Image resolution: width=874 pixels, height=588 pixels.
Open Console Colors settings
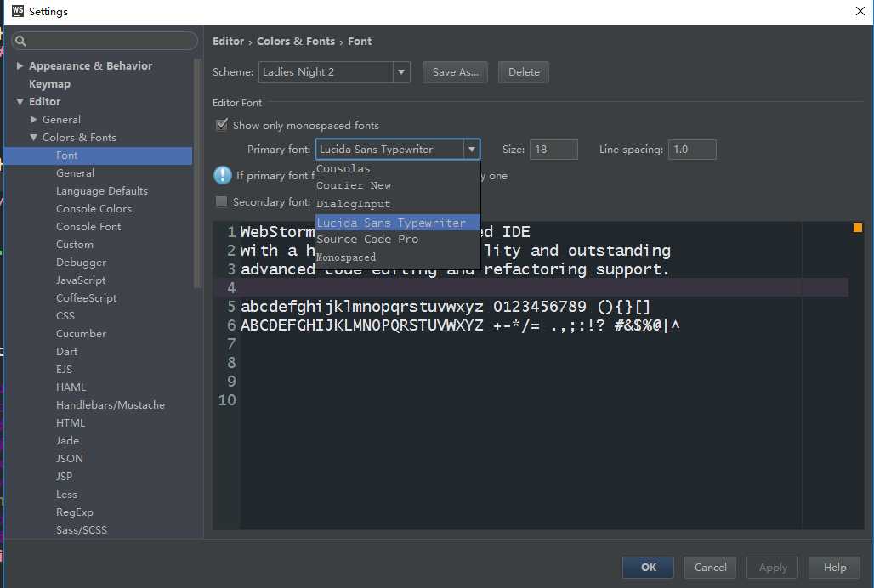tap(94, 209)
